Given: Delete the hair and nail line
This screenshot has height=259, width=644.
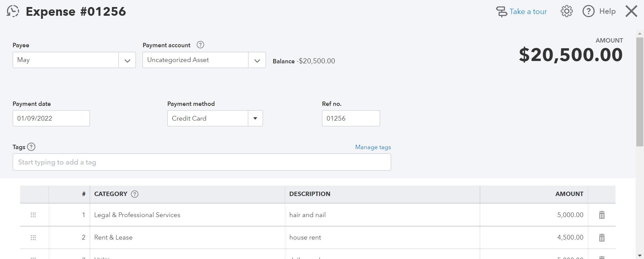Looking at the screenshot, I should point(602,215).
